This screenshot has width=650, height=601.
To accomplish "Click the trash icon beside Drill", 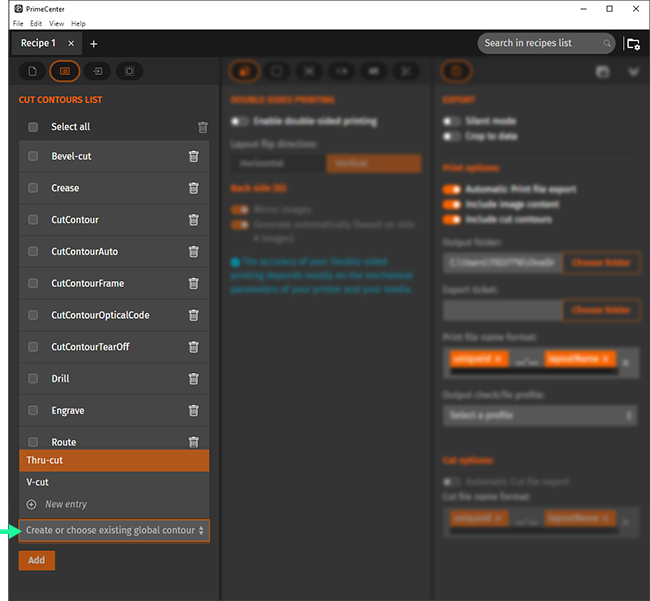I will coord(194,379).
